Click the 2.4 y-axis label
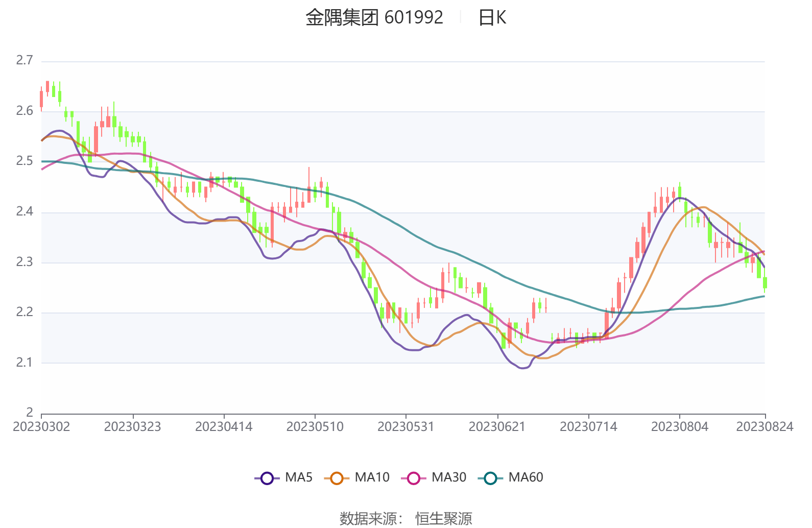This screenshot has height=528, width=812. pos(25,211)
